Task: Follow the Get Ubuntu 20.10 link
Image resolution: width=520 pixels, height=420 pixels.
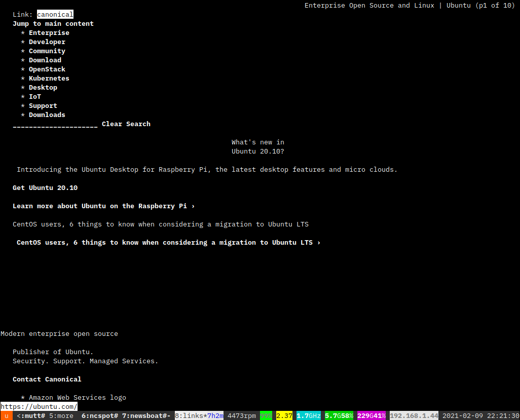Action: [x=45, y=187]
